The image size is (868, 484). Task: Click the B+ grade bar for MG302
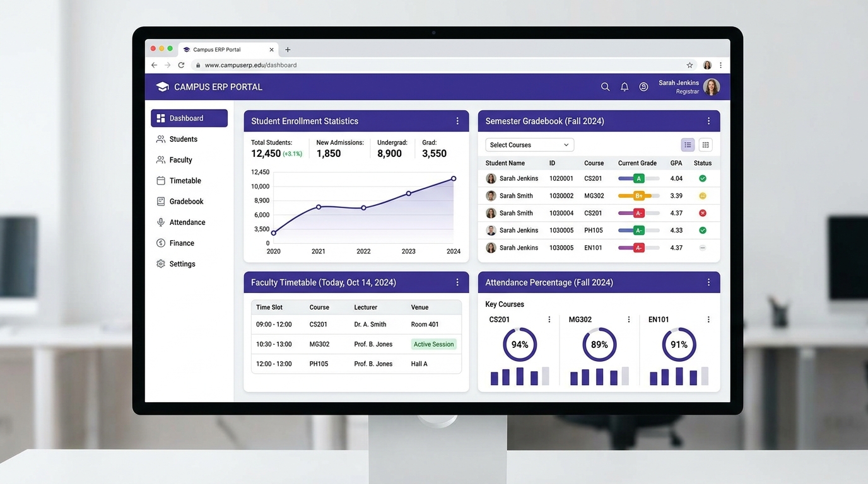click(x=638, y=196)
